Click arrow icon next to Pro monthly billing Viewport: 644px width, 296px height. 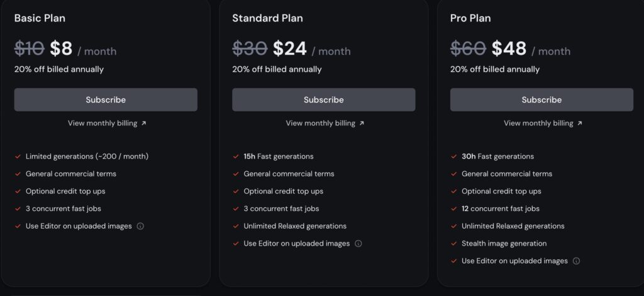[x=579, y=123]
